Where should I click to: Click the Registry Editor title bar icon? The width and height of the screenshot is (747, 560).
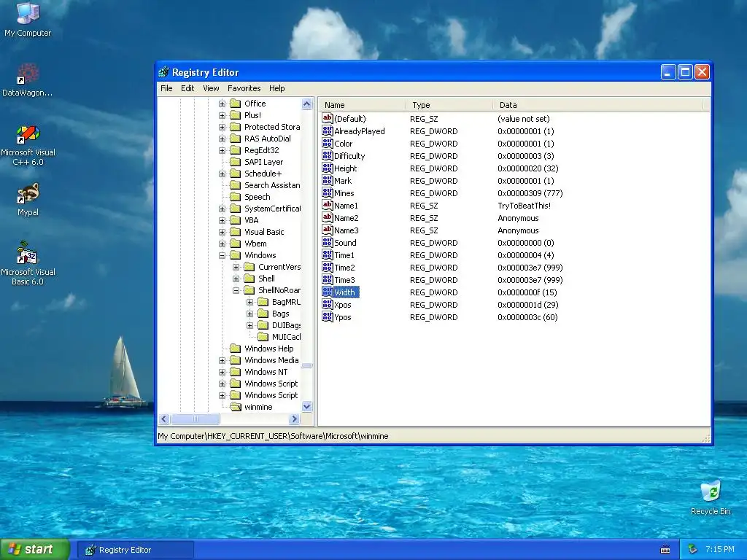[164, 72]
